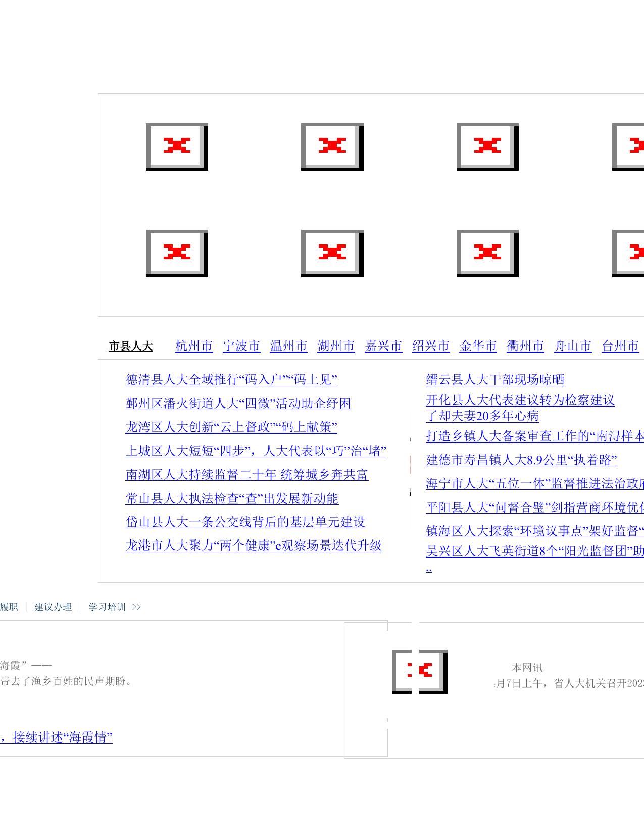Viewport: 644px width, 834px height.
Task: Open article 鄞州区潘火街道人大“四微”活动助企纾困
Action: pyautogui.click(x=238, y=404)
